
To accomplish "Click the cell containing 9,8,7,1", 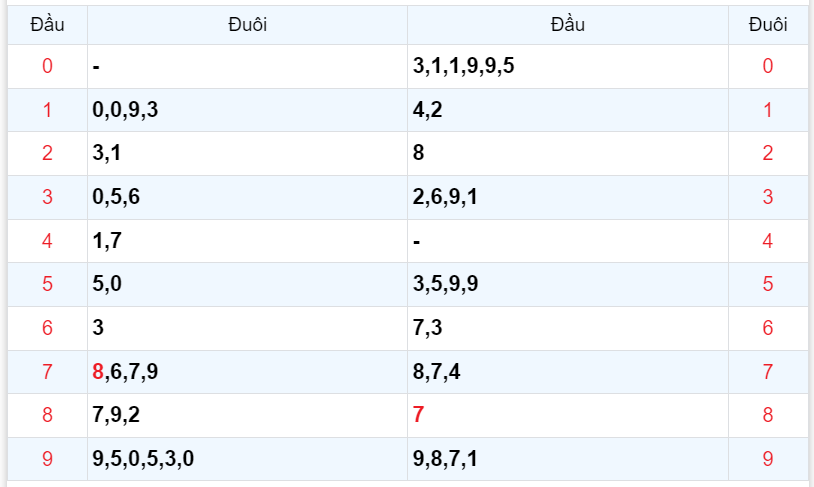I will 445,459.
